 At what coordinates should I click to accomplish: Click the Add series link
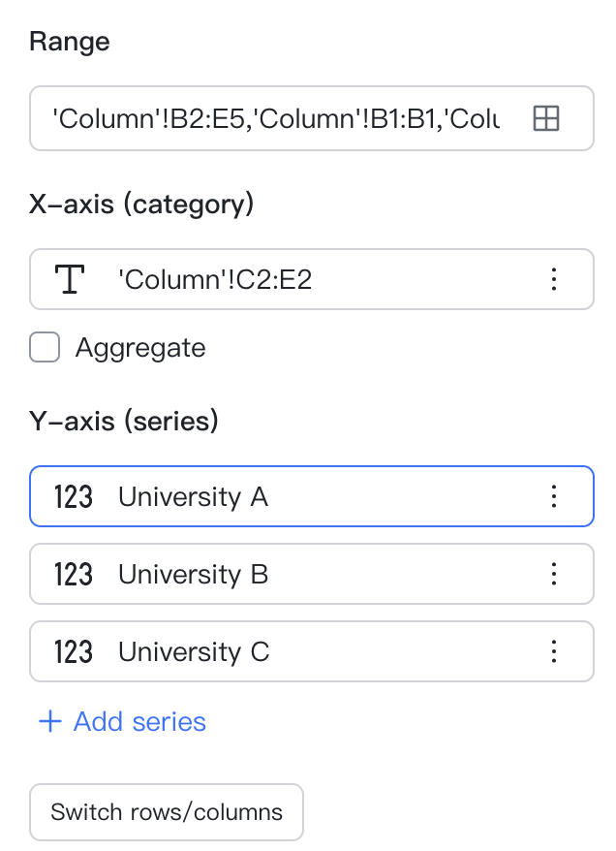pos(139,722)
